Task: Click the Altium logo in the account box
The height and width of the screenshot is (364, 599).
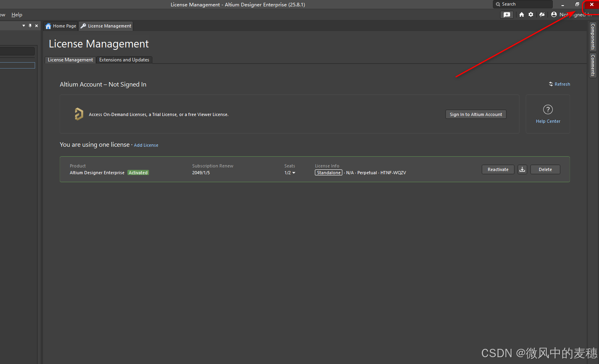Action: (x=79, y=114)
